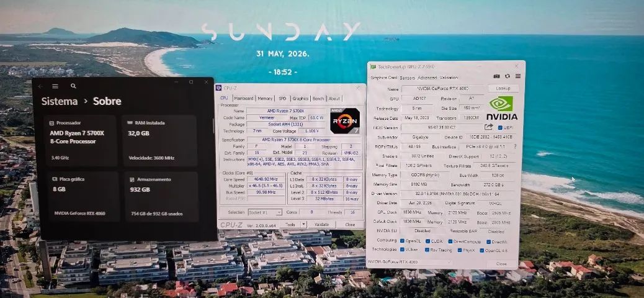Click the NVIDIA logo in GPU-Z

[501, 108]
